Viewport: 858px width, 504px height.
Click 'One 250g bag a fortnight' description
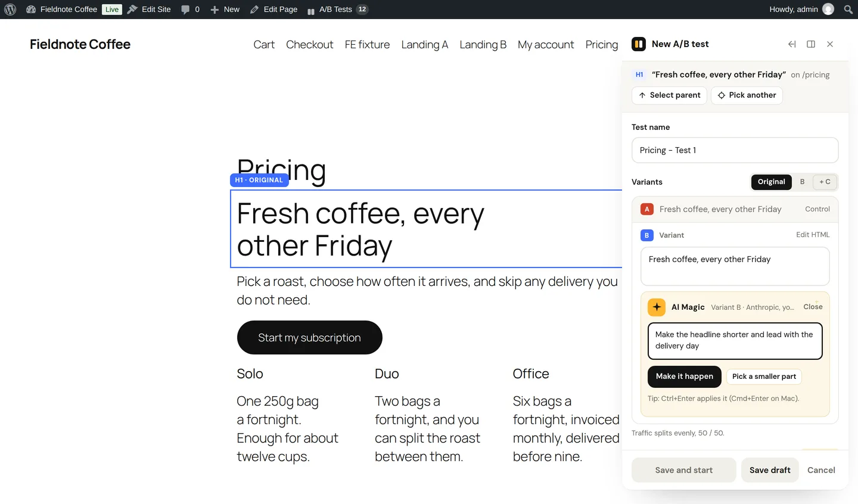pos(287,429)
